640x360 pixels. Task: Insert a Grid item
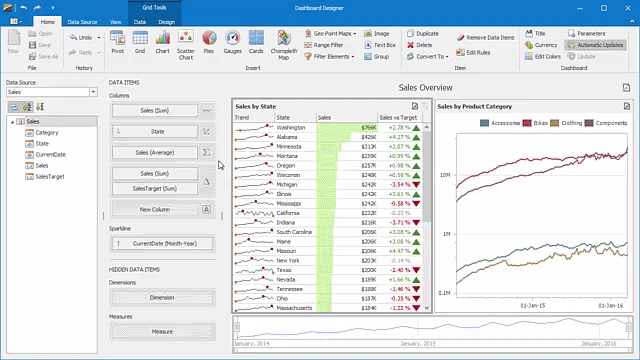[140, 42]
